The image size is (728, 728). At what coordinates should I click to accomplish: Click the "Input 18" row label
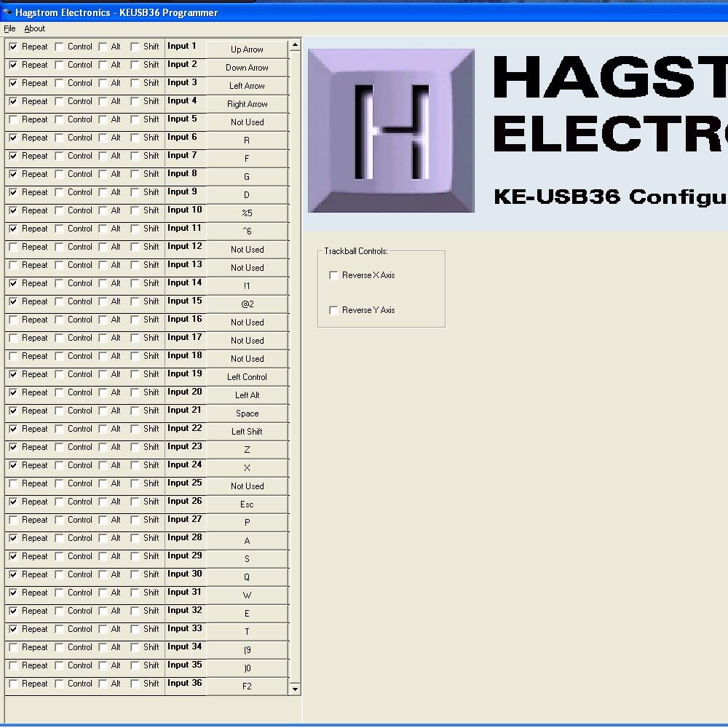coord(185,355)
